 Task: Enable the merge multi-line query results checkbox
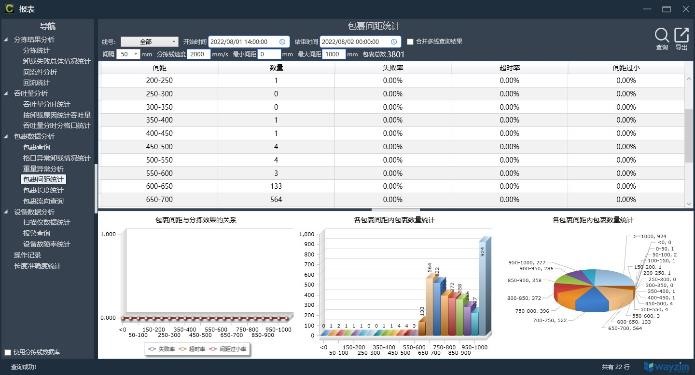point(410,42)
